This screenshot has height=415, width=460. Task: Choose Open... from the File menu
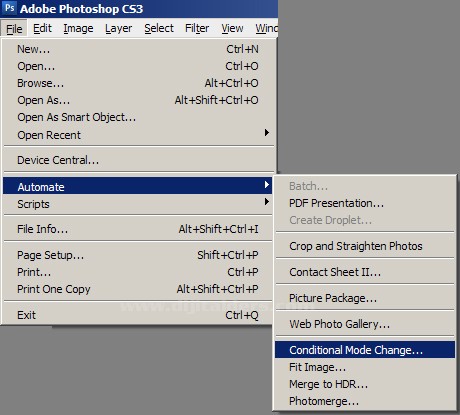click(138, 66)
